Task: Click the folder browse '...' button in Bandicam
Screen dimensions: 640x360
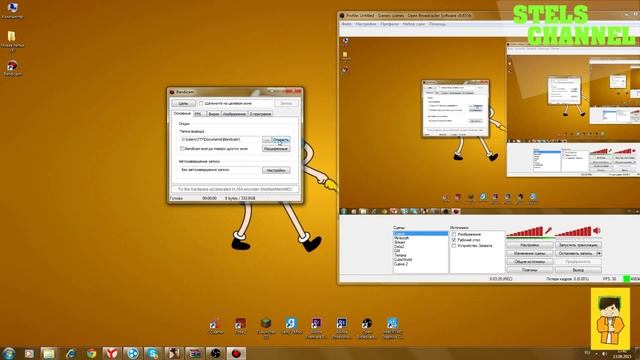Action: [x=267, y=140]
